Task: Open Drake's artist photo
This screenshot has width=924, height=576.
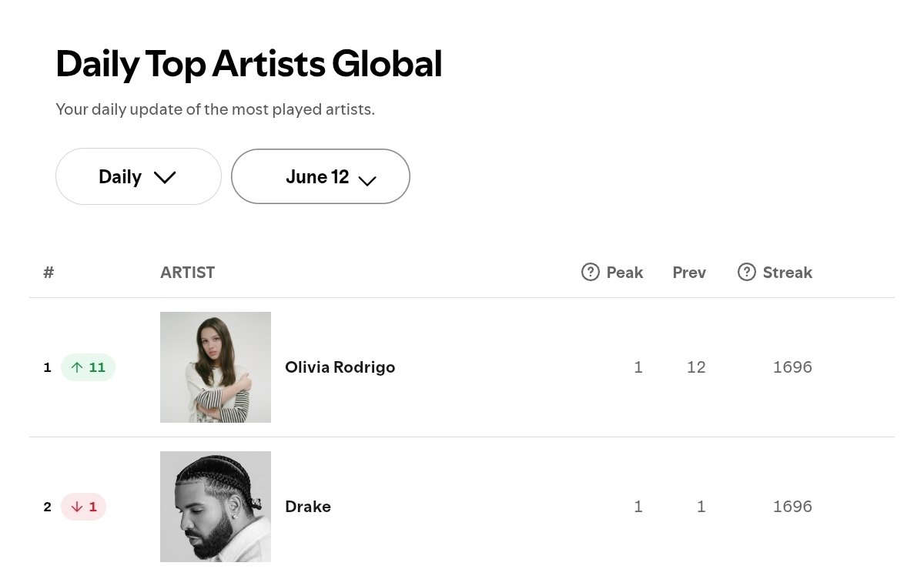Action: (216, 507)
